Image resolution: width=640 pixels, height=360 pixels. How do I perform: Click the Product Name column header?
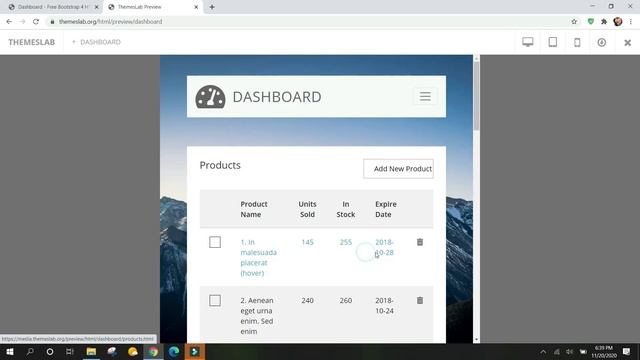coord(254,209)
